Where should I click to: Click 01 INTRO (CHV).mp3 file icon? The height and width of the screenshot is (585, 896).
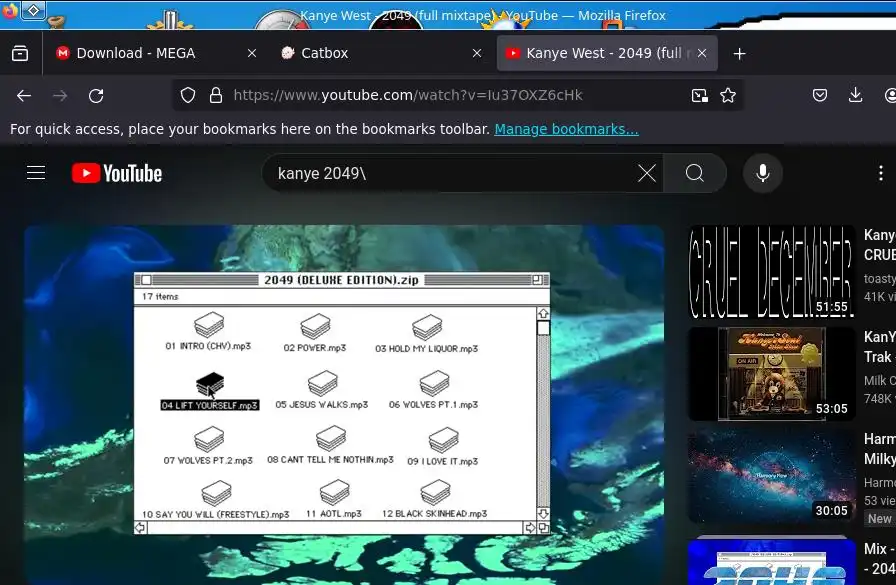(209, 324)
